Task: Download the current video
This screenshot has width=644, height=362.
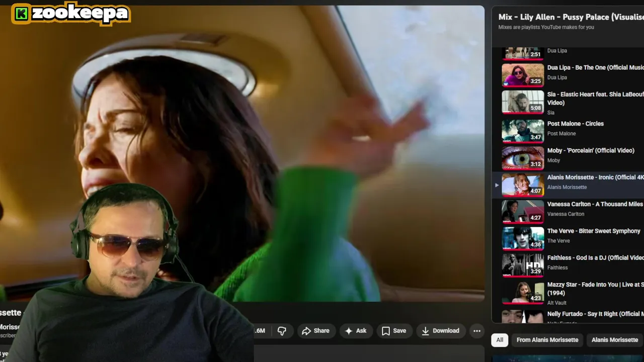Action: click(440, 331)
